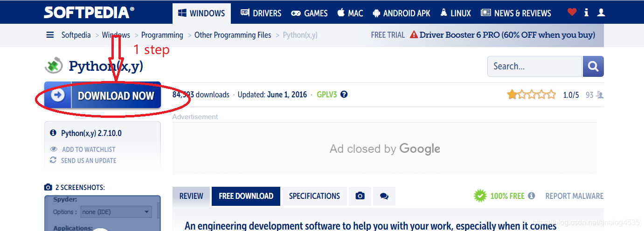
Task: Click the 2 SCREENSHOTS camera icon
Action: (x=48, y=188)
